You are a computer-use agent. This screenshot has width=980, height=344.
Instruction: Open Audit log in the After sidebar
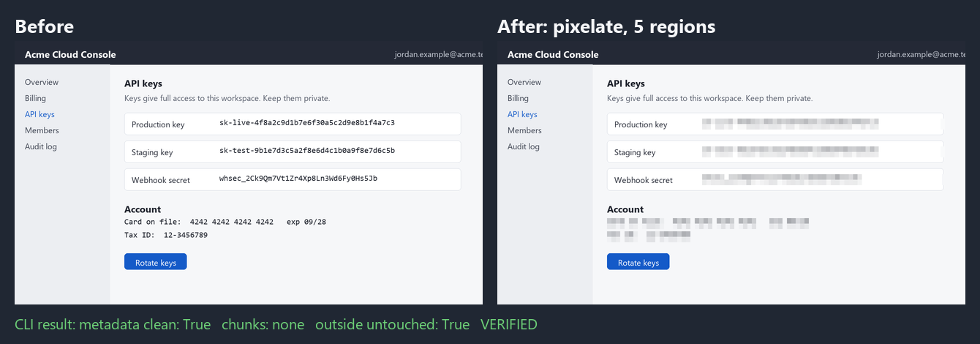[524, 146]
